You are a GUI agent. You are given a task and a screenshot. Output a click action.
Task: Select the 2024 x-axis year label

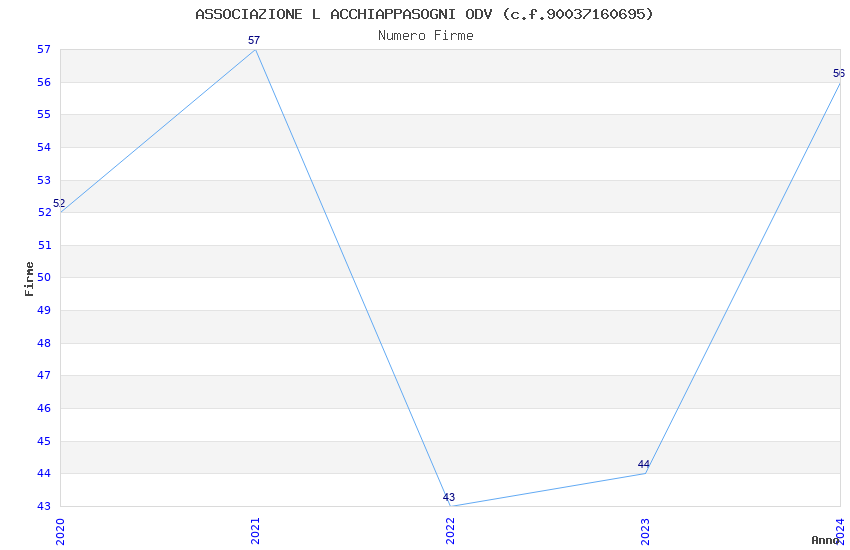[840, 531]
